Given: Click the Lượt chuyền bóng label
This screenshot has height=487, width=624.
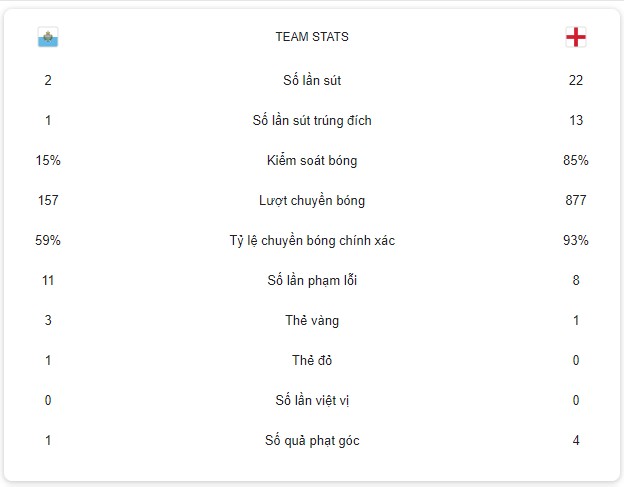Looking at the screenshot, I should (312, 200).
